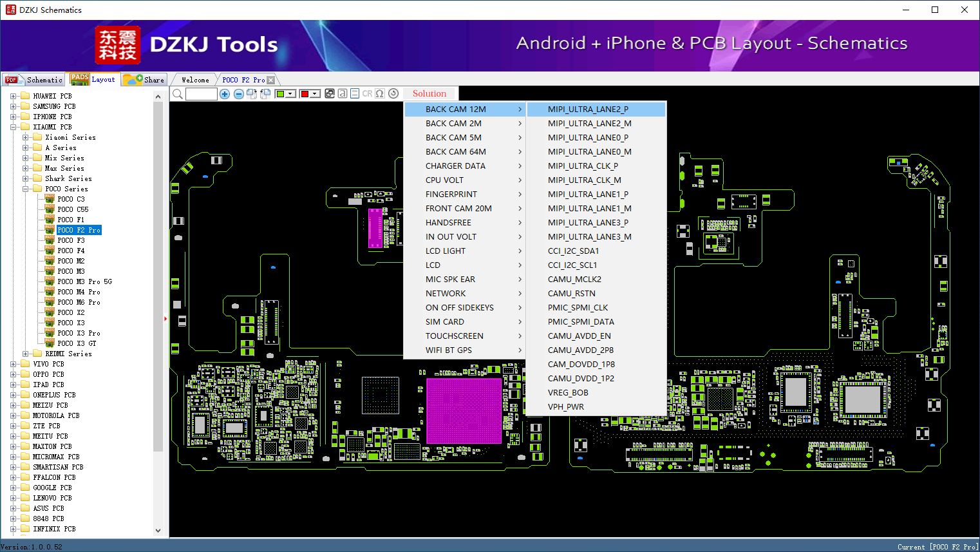Select POCO X3 Pro in the tree
Viewport: 980px width, 552px height.
click(79, 333)
